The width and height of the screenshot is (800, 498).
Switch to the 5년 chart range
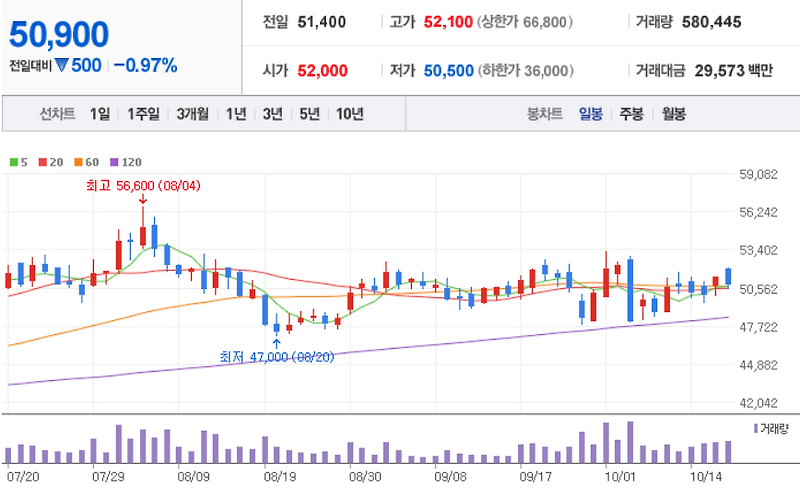pyautogui.click(x=309, y=113)
